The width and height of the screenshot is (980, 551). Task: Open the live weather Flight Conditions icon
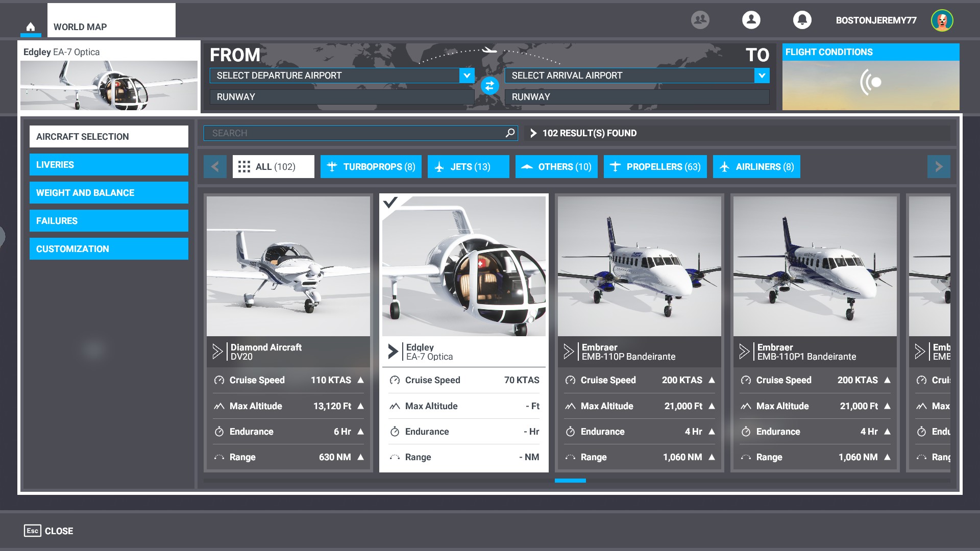pos(871,82)
